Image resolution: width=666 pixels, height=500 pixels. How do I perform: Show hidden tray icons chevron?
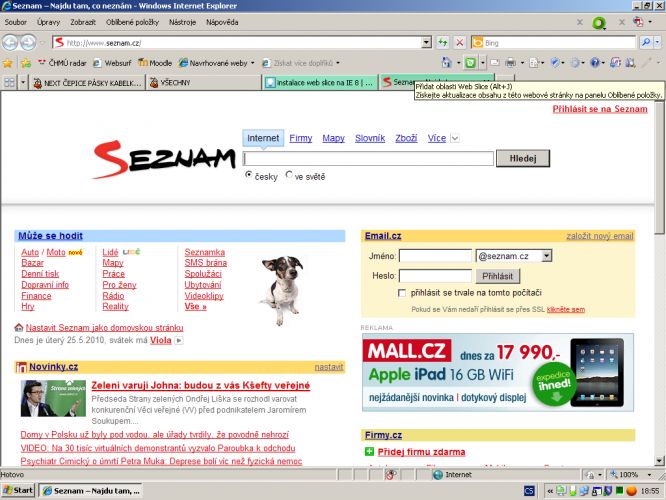[x=550, y=491]
